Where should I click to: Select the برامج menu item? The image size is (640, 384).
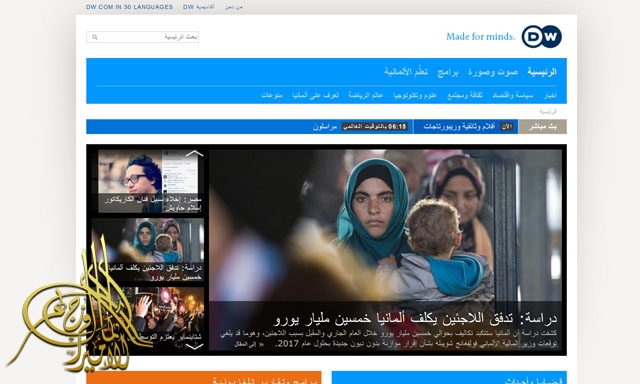448,72
